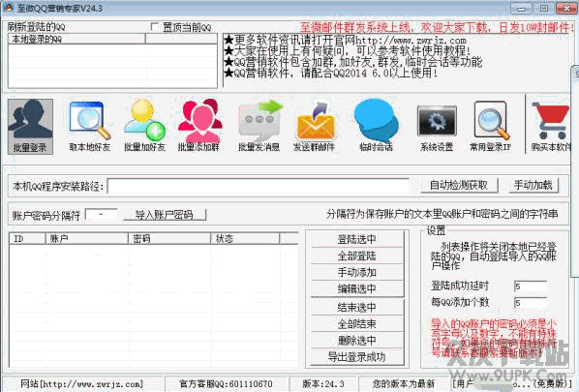The image size is (579, 392).
Task: Focus the 本机QQ程序安装路径 input field
Action: click(259, 186)
